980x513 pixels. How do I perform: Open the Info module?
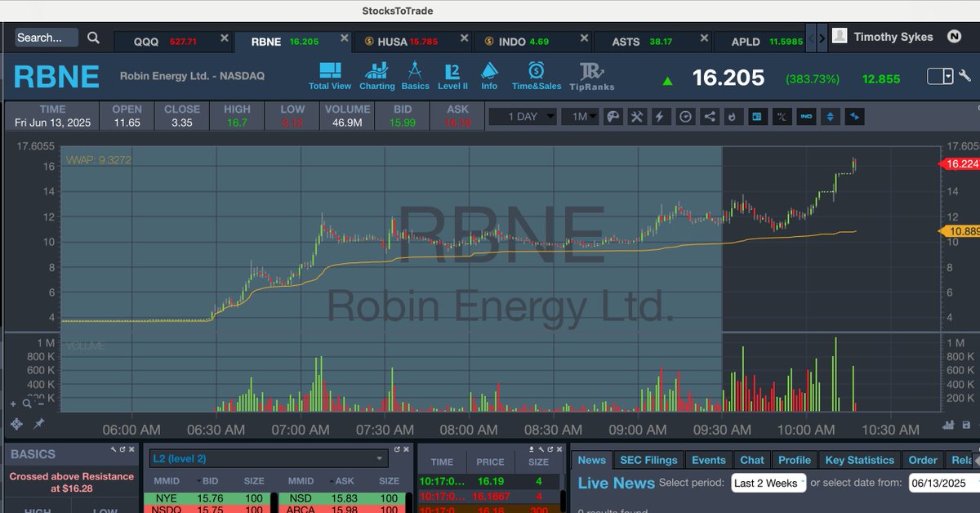489,76
